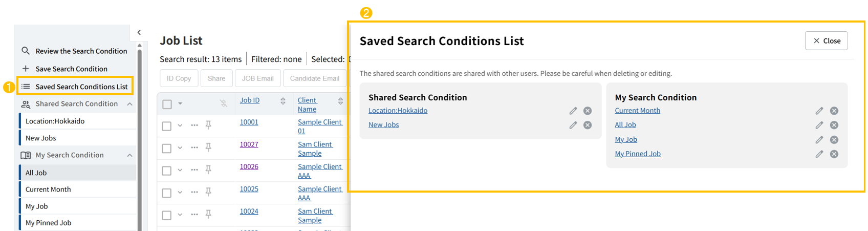Collapse the My Search Condition section
Image resolution: width=868 pixels, height=231 pixels.
(130, 155)
